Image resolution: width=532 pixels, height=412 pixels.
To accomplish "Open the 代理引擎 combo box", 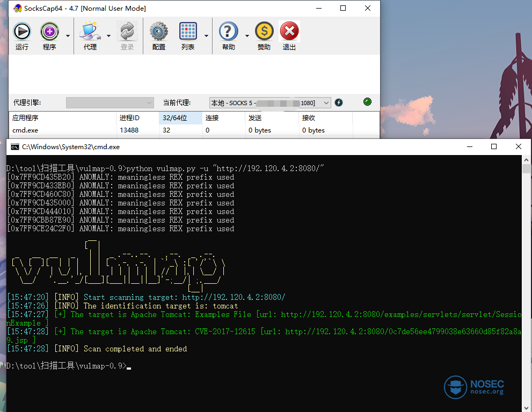I will point(110,103).
